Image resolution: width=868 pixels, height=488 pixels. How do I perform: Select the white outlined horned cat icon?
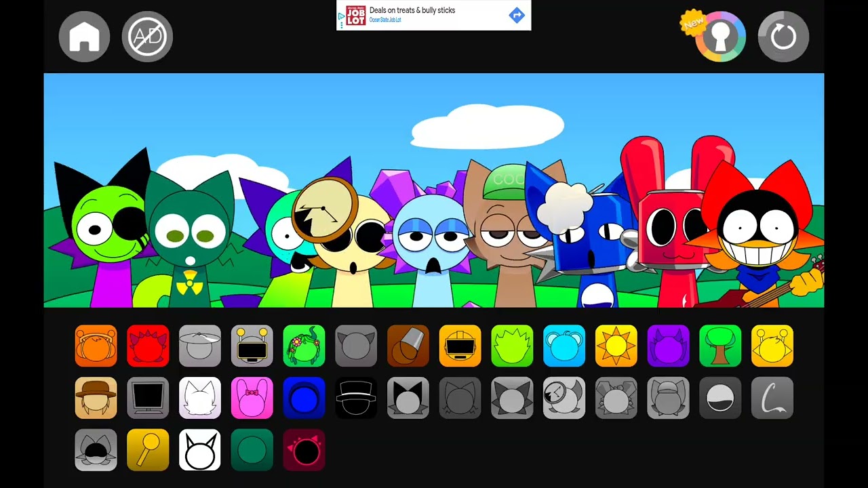pyautogui.click(x=200, y=450)
